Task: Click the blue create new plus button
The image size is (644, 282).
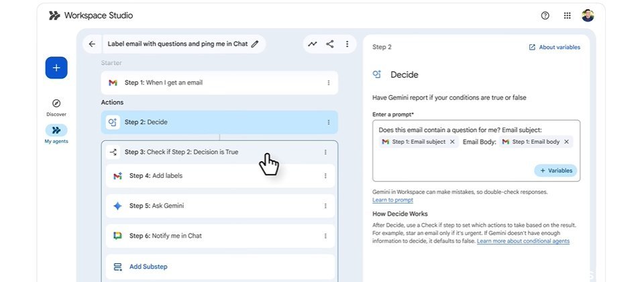Action: pyautogui.click(x=56, y=68)
